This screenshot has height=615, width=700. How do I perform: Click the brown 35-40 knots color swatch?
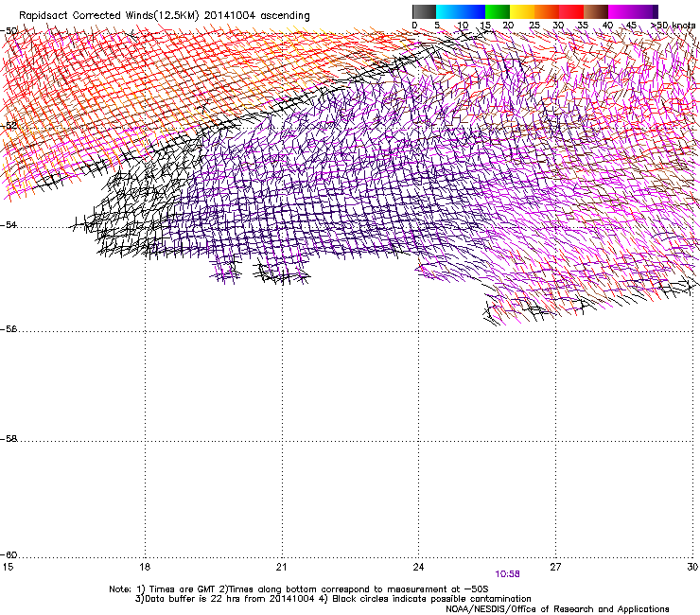tap(596, 11)
